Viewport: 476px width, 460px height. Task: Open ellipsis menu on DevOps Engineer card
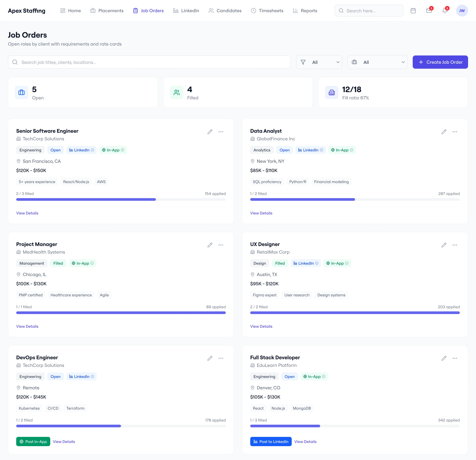220,358
